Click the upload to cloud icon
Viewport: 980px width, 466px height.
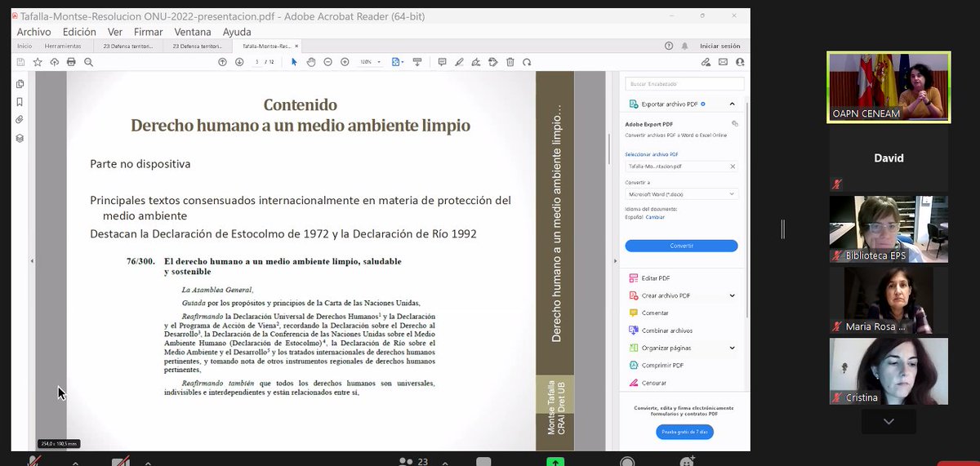pyautogui.click(x=55, y=62)
